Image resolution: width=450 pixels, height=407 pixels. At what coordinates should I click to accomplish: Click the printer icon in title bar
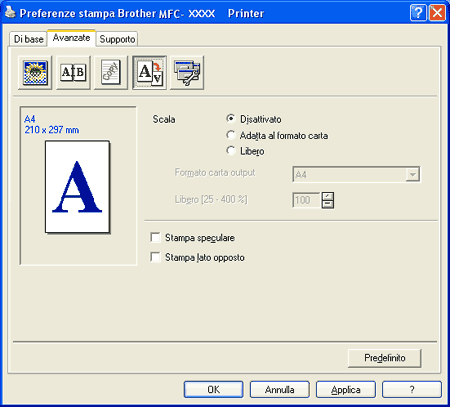(10, 13)
